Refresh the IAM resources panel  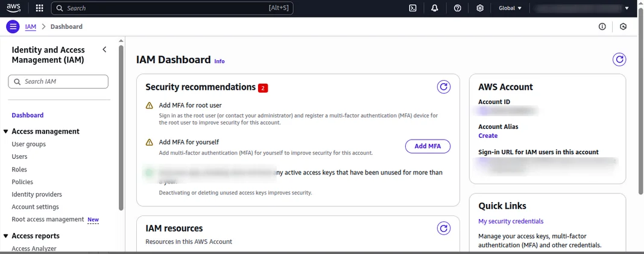(x=444, y=228)
